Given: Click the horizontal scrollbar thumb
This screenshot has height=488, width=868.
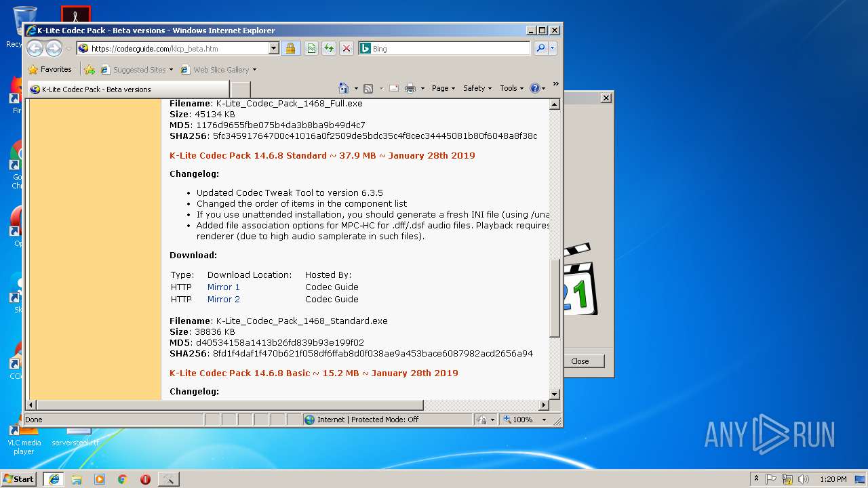Looking at the screenshot, I should [229, 405].
